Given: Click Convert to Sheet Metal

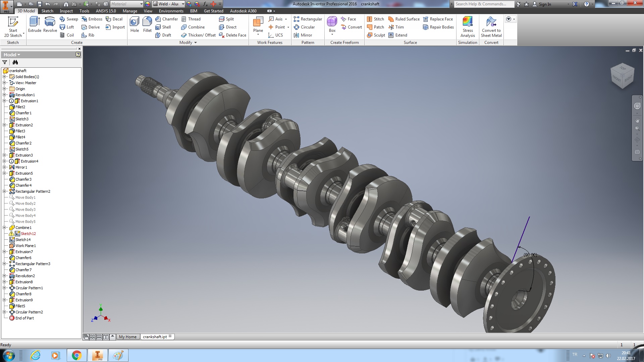Looking at the screenshot, I should 491,27.
